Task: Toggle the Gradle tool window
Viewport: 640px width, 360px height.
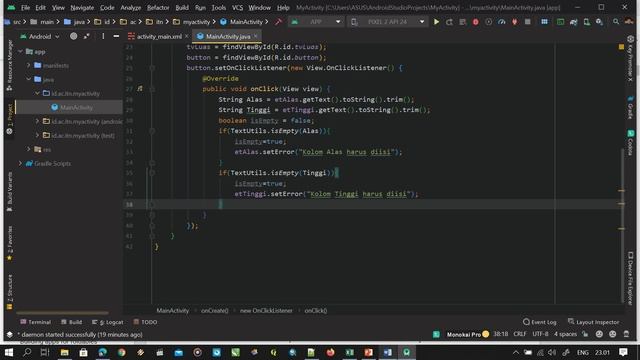Action: tap(631, 108)
